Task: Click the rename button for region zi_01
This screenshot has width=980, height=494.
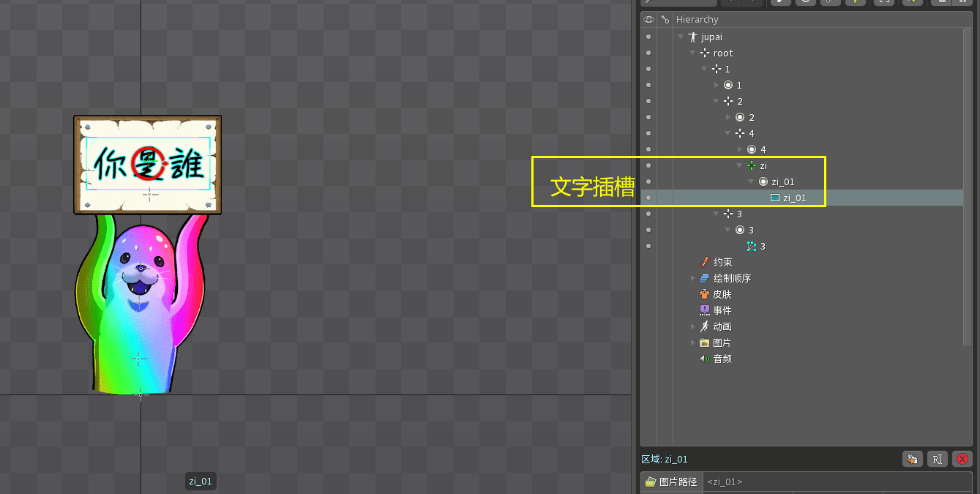Action: [937, 459]
